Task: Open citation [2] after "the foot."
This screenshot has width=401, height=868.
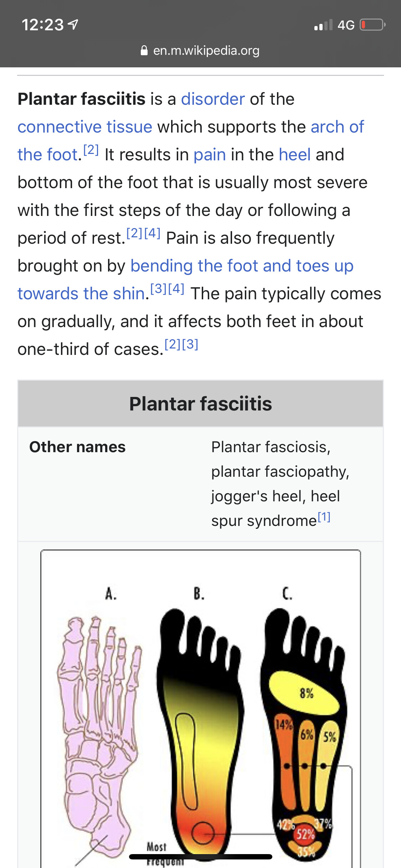Action: (x=91, y=150)
